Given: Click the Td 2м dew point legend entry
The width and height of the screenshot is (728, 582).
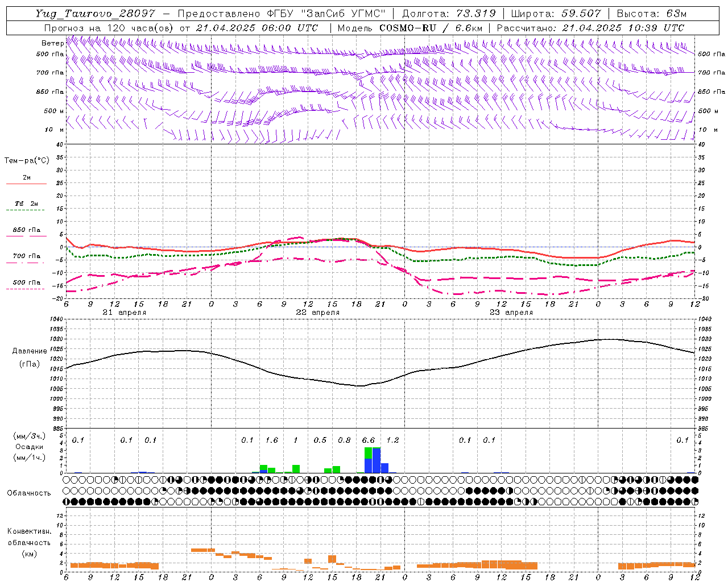Looking at the screenshot, I should click(x=27, y=203).
